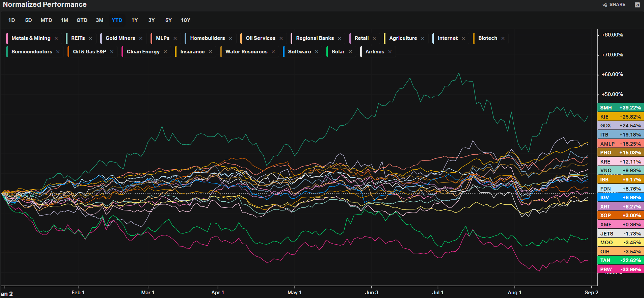Image resolution: width=644 pixels, height=298 pixels.
Task: Select the MTD timeframe
Action: [46, 20]
